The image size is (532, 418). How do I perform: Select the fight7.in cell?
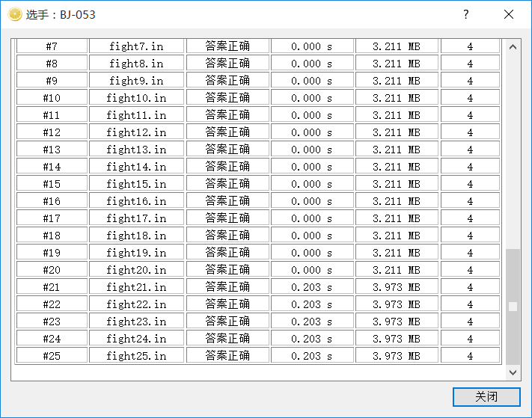[136, 46]
